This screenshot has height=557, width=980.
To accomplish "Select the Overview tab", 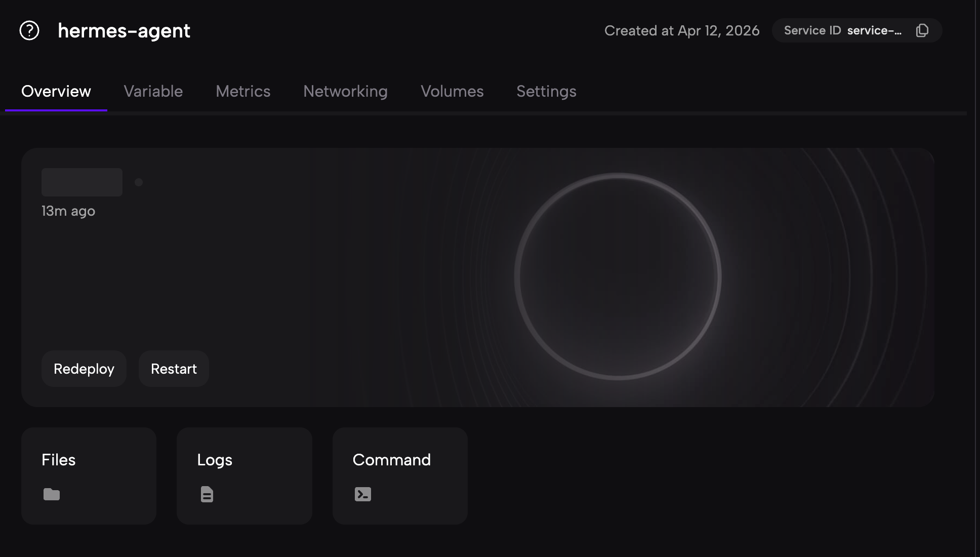I will click(56, 91).
